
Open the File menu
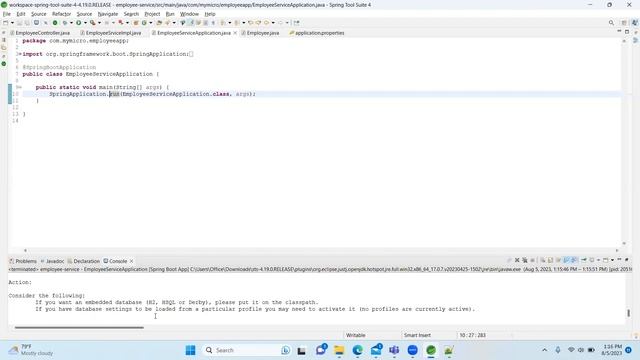[x=7, y=14]
